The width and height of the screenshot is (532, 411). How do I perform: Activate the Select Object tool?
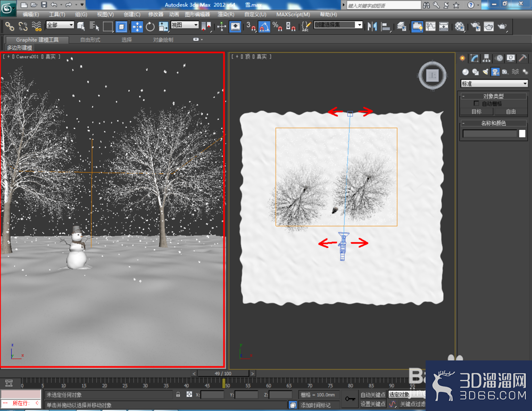(81, 26)
